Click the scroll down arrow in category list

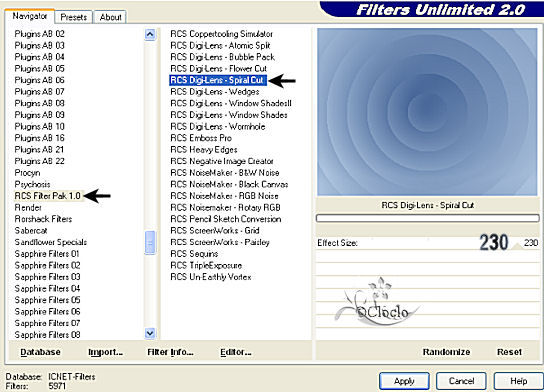[x=150, y=333]
